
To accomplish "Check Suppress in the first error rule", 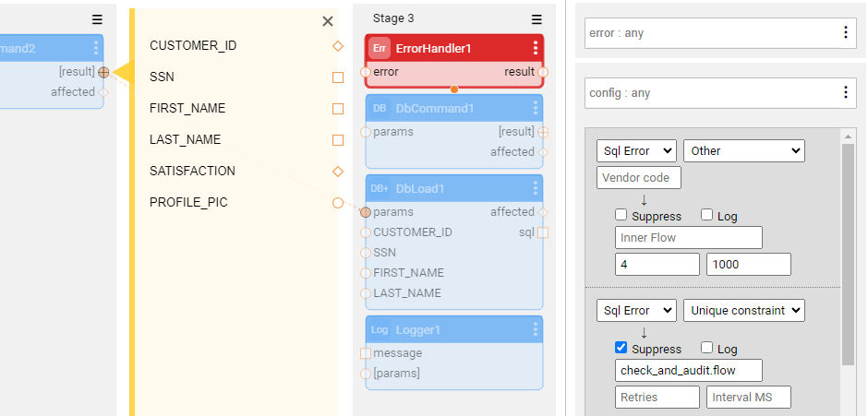I will 621,216.
